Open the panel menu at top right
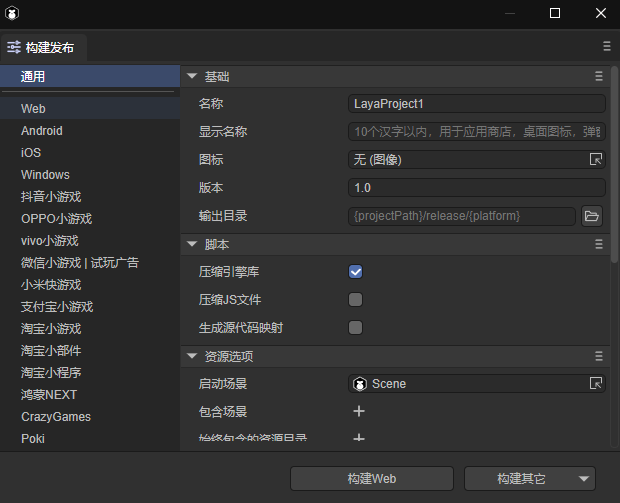This screenshot has height=503, width=620. (606, 46)
